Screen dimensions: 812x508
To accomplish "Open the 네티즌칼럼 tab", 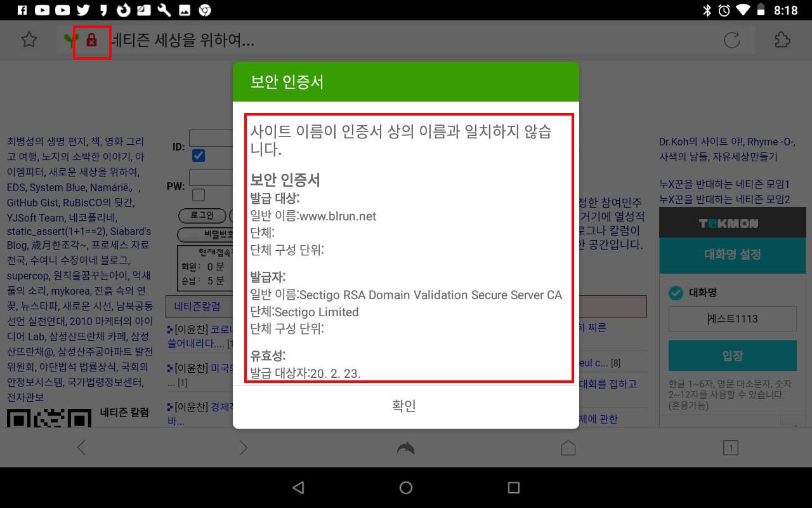I will pos(197,307).
